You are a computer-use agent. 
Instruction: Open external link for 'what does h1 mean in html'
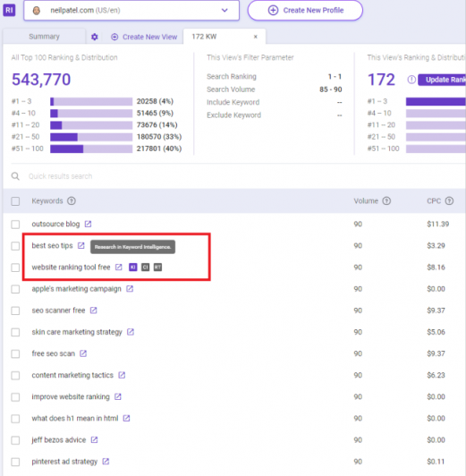coord(126,419)
